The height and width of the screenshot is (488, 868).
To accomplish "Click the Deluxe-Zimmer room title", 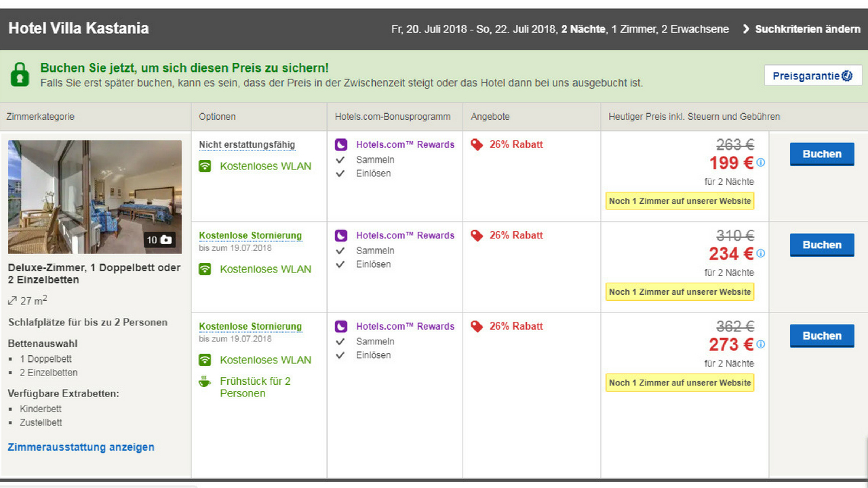I will 94,274.
